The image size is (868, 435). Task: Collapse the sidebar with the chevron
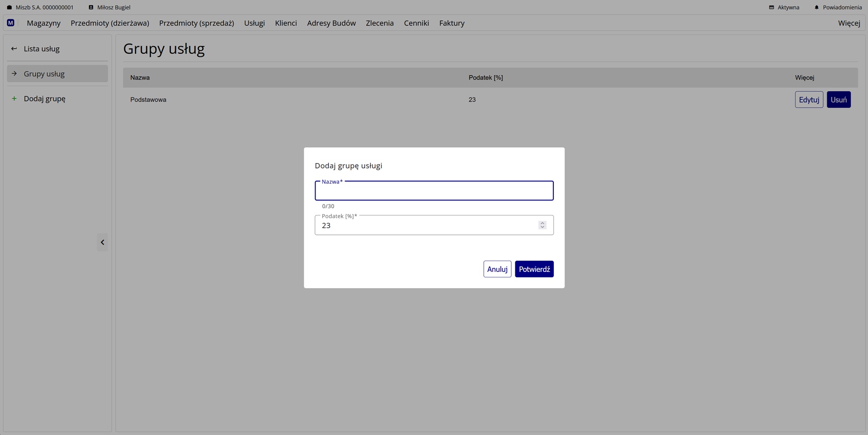(x=103, y=243)
